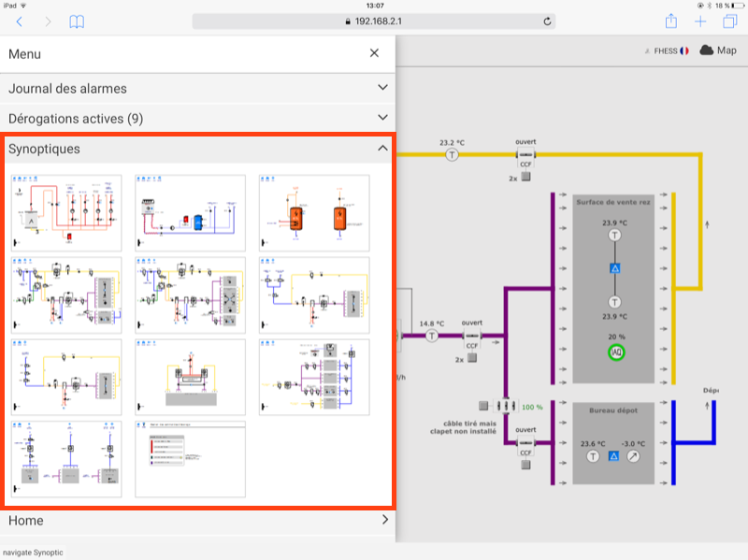Reload the page with the refresh icon
Image resolution: width=748 pixels, height=560 pixels.
coord(547,22)
